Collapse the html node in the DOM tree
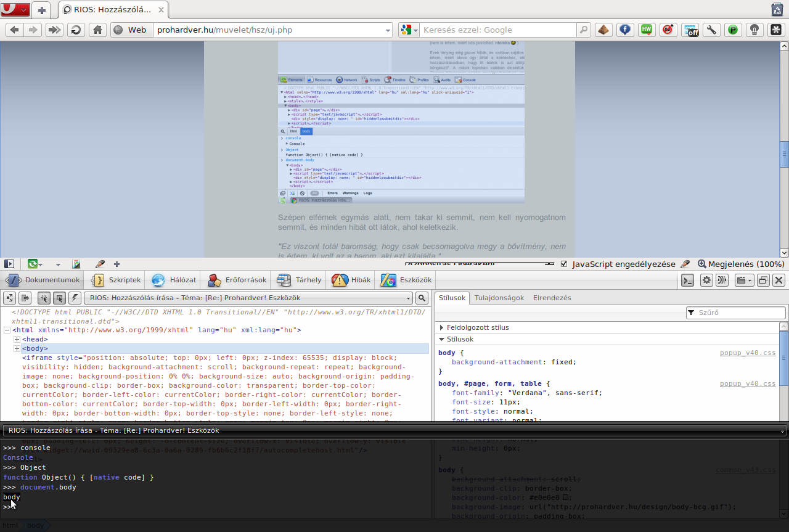The height and width of the screenshot is (532, 789). click(x=7, y=330)
